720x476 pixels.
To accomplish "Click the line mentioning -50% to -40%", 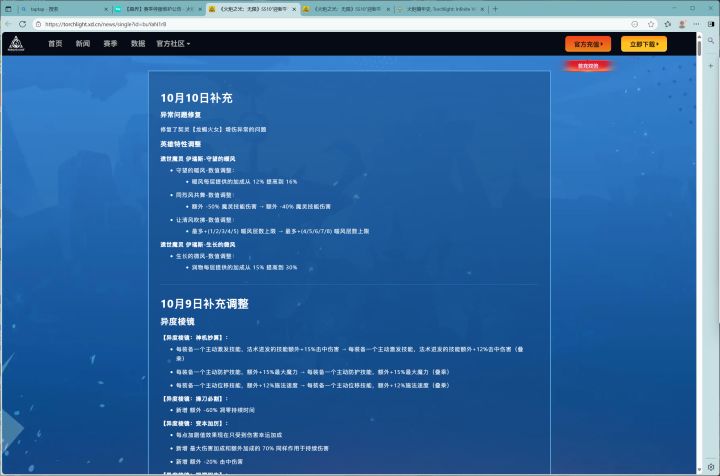I will 261,207.
